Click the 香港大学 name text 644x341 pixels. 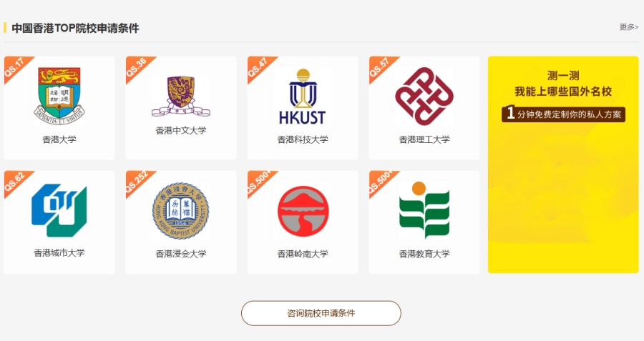[x=59, y=139]
